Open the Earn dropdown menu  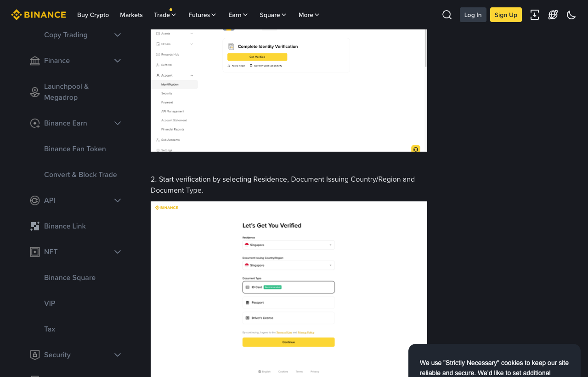(238, 15)
